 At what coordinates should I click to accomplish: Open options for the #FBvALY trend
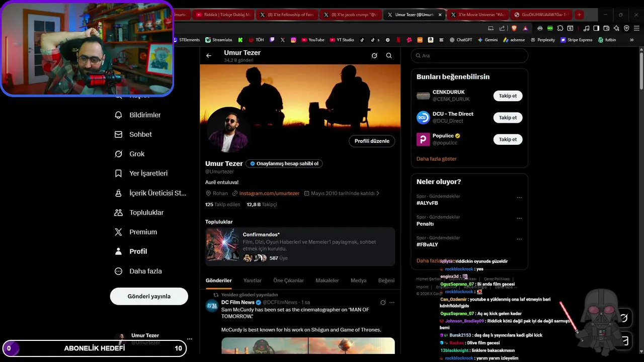coord(519,239)
